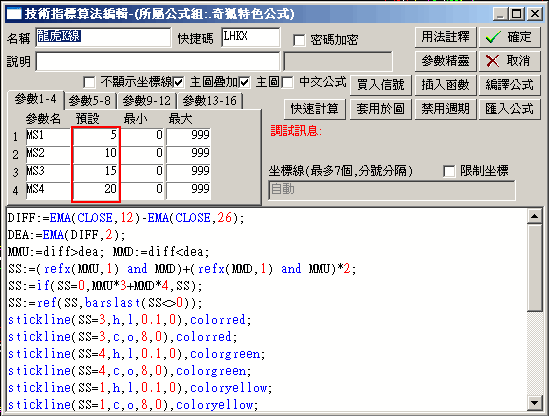Screen dimensions: 549x416
Task: Switch to the 參數5-8 tab
Action: tap(90, 101)
